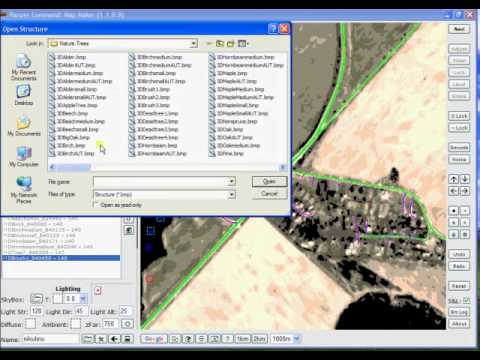Click the round button right of zFar field
The width and height of the screenshot is (480, 360).
click(127, 324)
